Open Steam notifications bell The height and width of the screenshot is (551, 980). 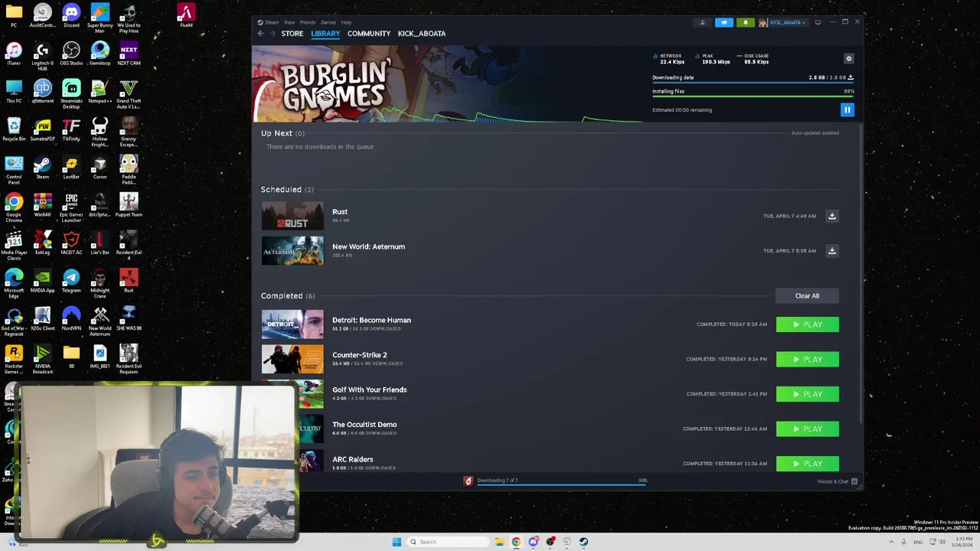745,22
